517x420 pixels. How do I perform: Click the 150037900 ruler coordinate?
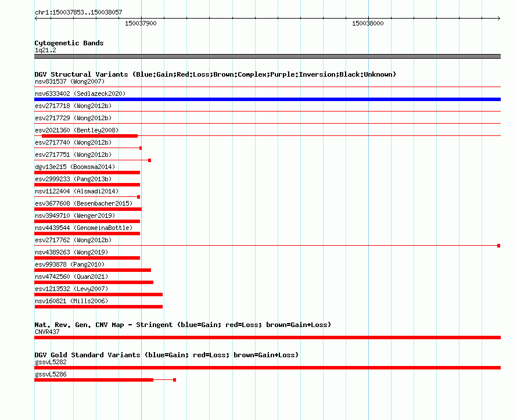pos(141,23)
